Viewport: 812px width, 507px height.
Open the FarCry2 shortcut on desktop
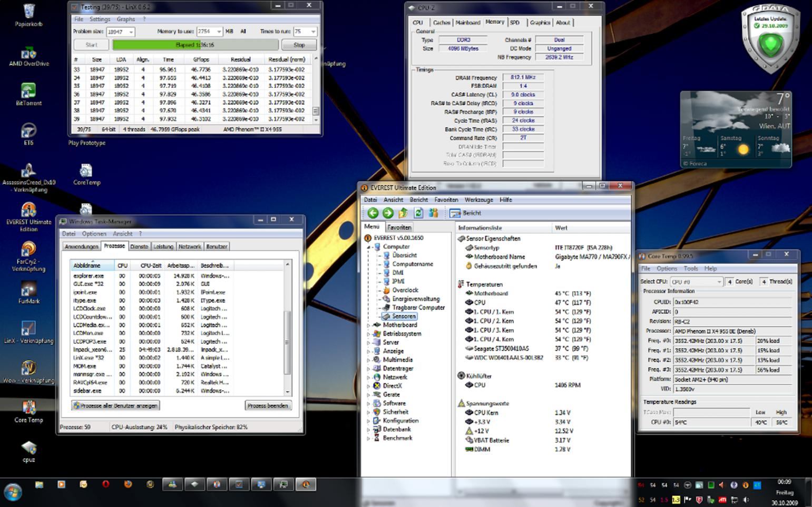[29, 257]
